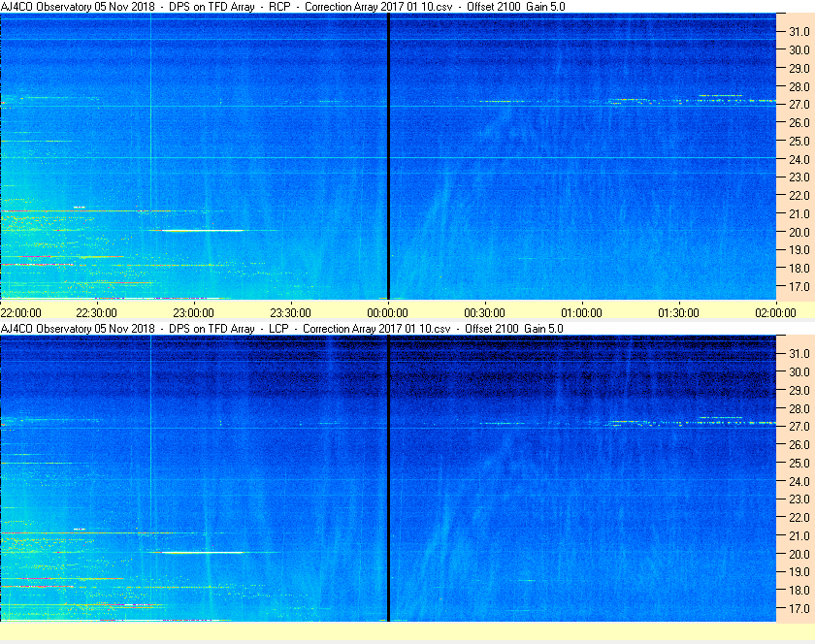
Task: Click the 01:00:00 time axis label
Action: coord(581,313)
